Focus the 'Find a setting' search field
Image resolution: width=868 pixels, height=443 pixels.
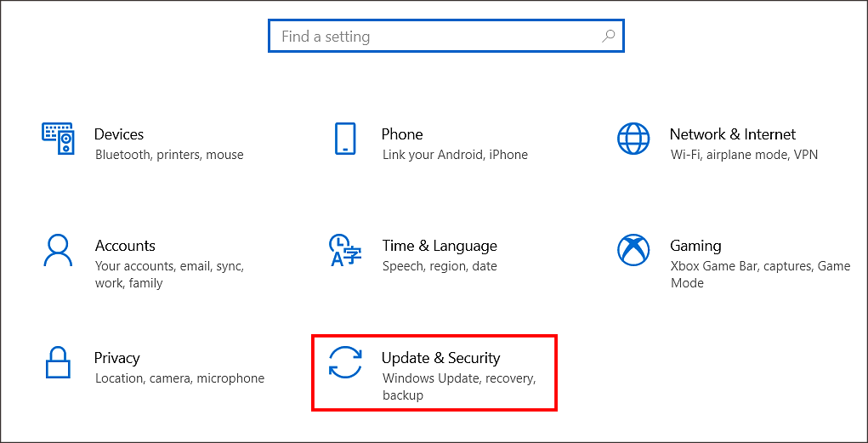point(434,37)
